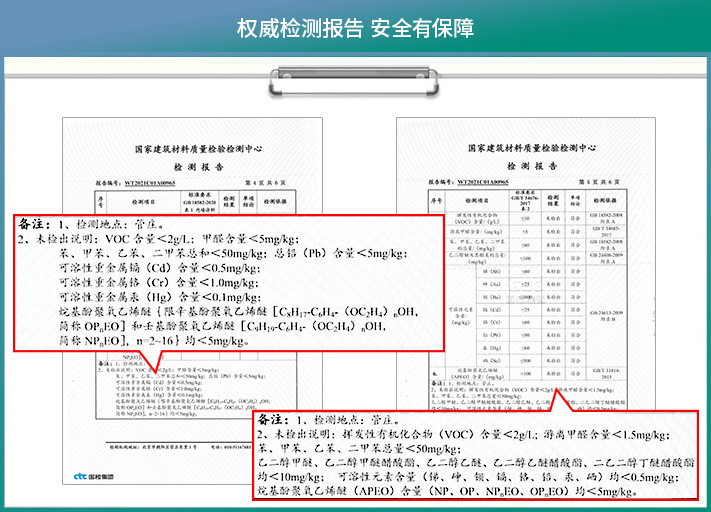The width and height of the screenshot is (711, 512).
Task: Click 检测报告 title on the left report
Action: click(x=198, y=166)
